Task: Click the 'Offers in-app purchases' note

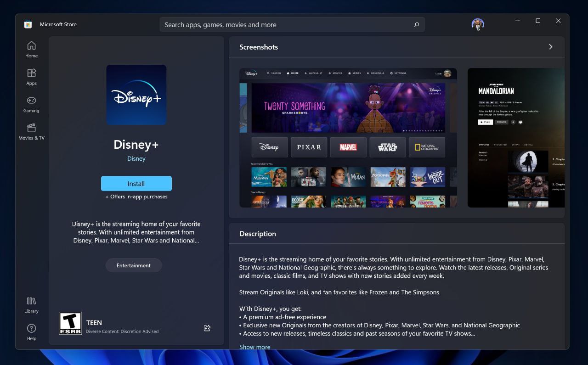Action: click(136, 197)
